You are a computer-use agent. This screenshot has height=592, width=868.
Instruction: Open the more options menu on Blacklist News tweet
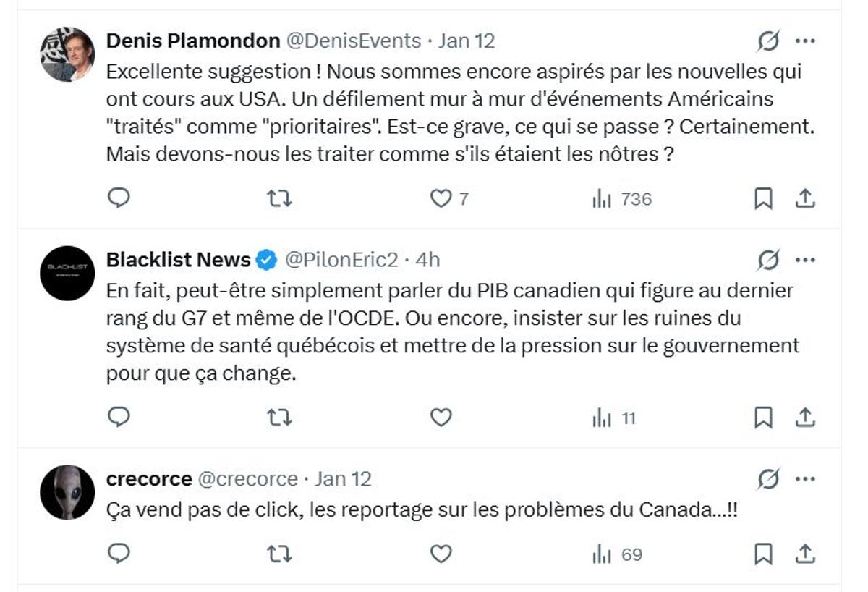coord(807,259)
